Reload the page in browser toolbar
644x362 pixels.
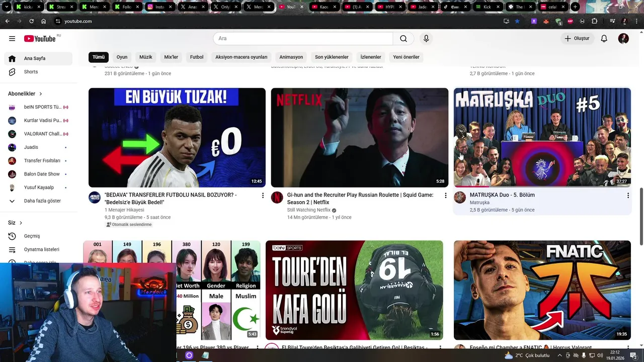point(31,21)
